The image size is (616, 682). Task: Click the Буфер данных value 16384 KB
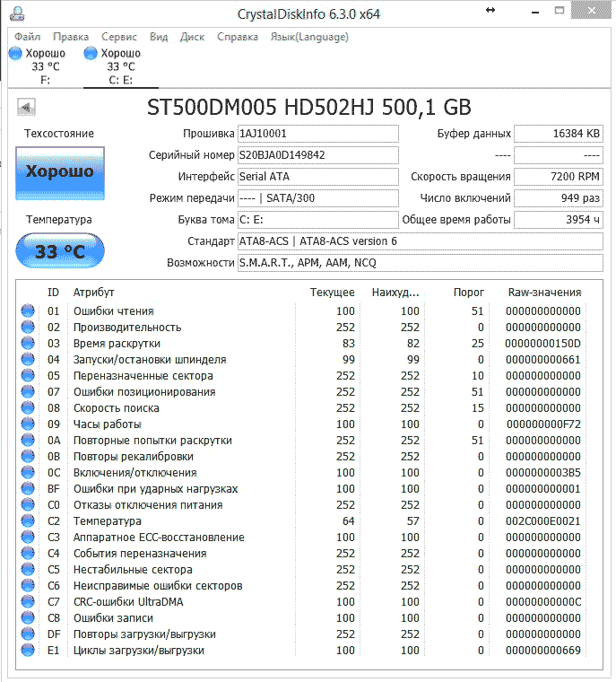(559, 134)
